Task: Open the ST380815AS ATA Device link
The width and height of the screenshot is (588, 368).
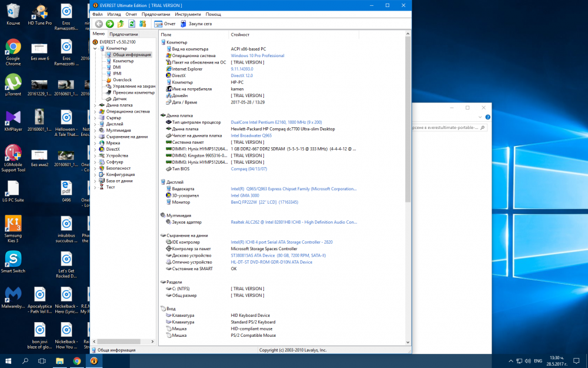Action: point(278,256)
